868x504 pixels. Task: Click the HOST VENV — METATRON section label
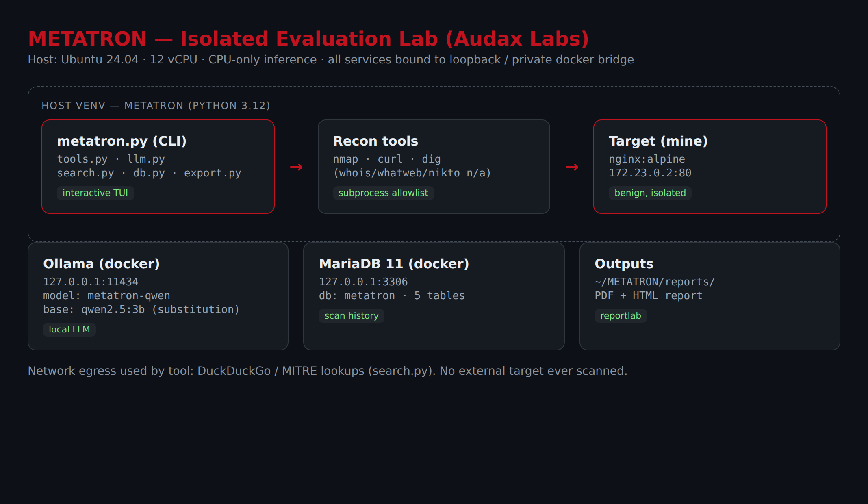coord(156,106)
